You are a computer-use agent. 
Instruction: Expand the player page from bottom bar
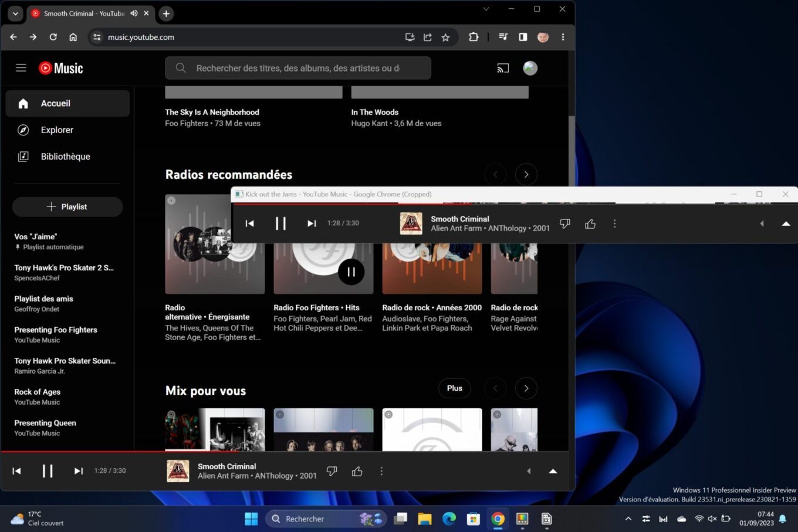553,471
